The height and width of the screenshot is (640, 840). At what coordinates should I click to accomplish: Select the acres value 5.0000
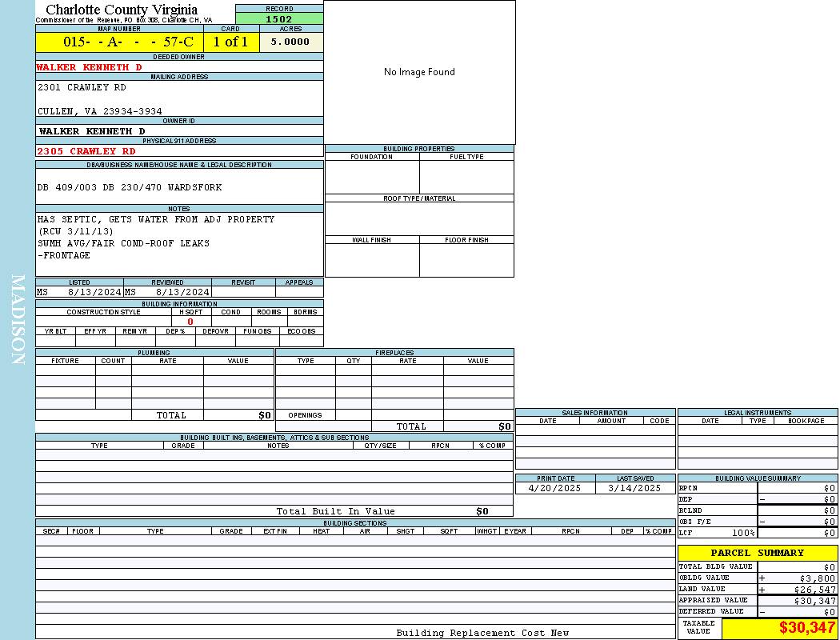pos(290,42)
